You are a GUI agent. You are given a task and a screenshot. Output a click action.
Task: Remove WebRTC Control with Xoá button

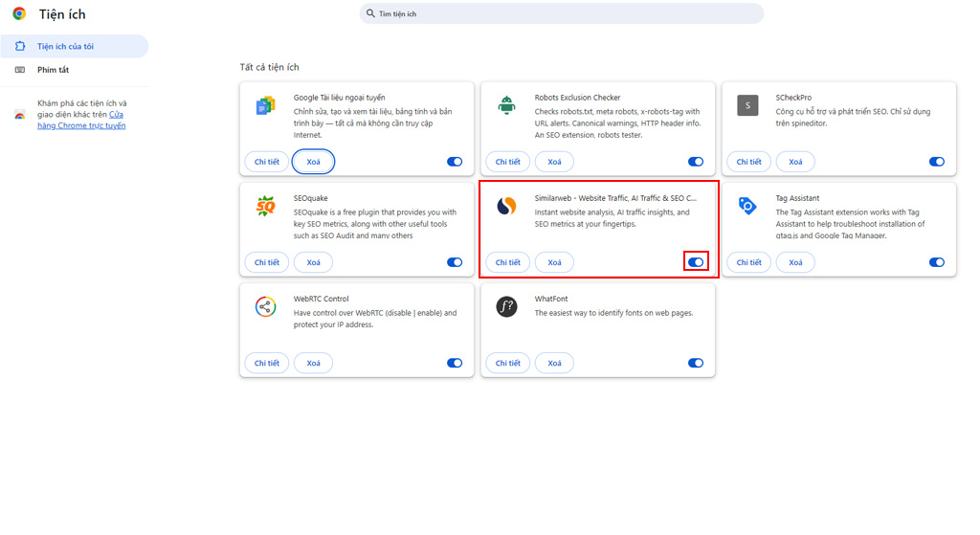click(x=313, y=363)
